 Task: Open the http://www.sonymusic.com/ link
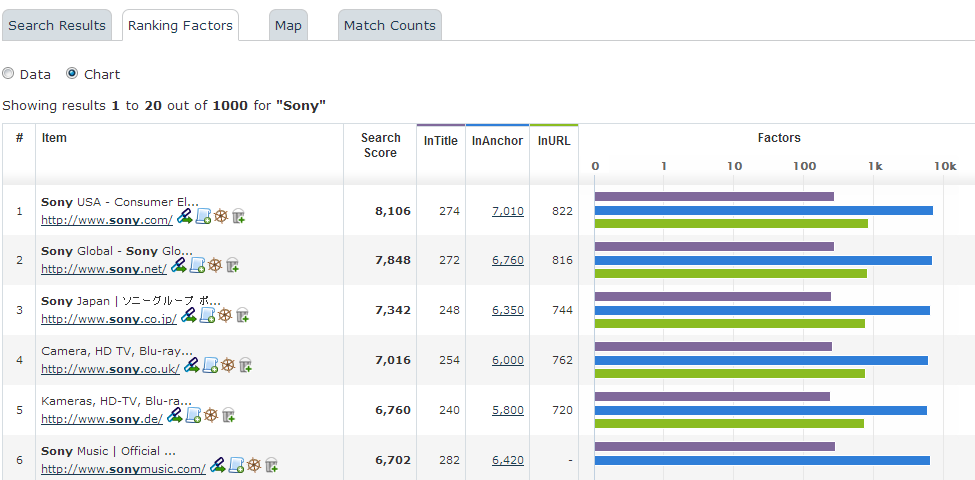coord(123,468)
